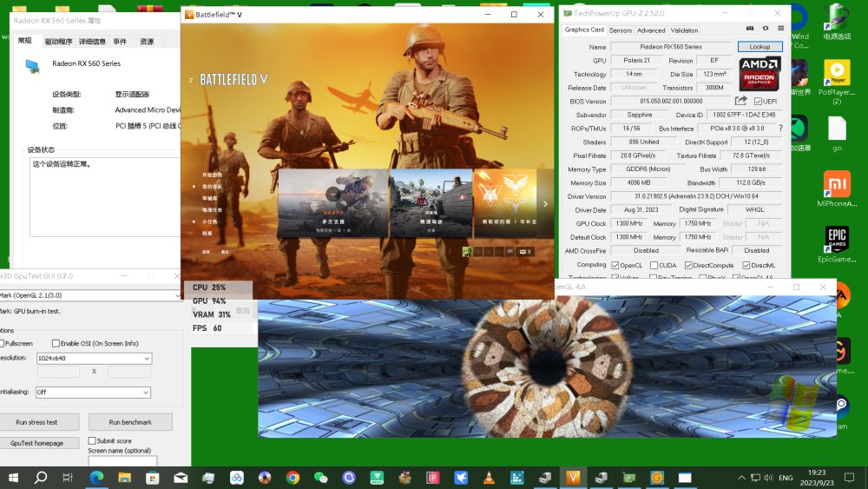
Task: Select 每周任务 in Battlefield menu
Action: click(x=212, y=210)
